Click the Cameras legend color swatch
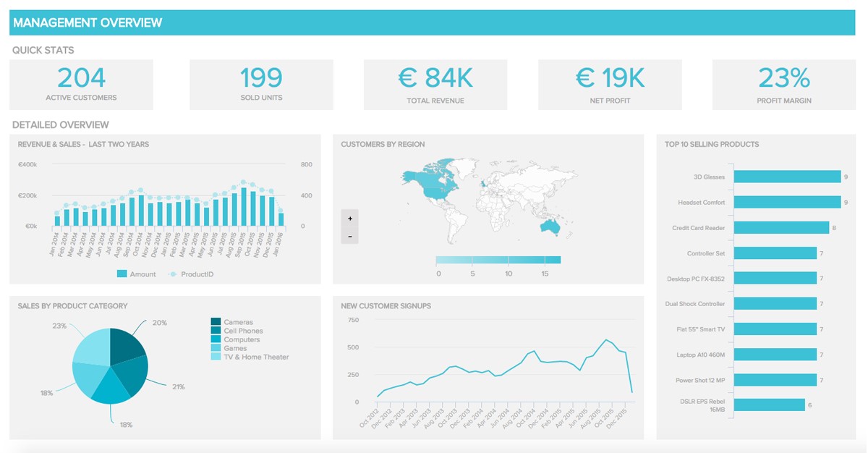Viewport: 868px width, 453px height. click(216, 322)
